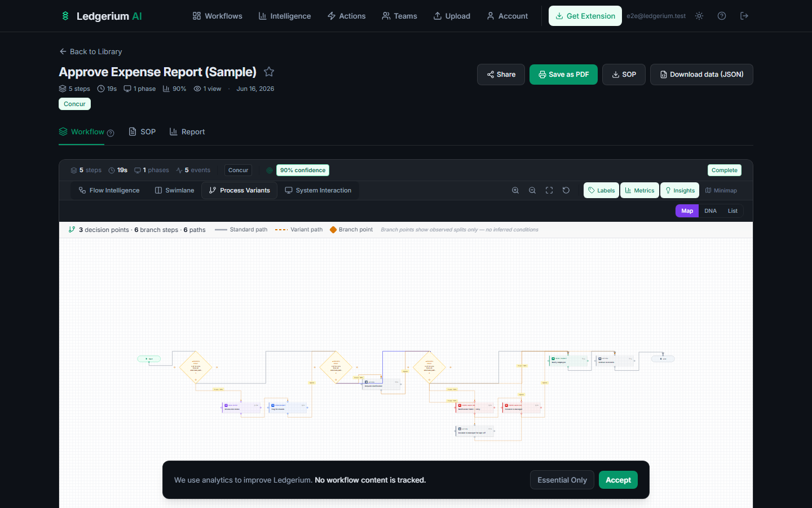Fit diagram to screen icon
This screenshot has height=508, width=812.
coord(549,190)
